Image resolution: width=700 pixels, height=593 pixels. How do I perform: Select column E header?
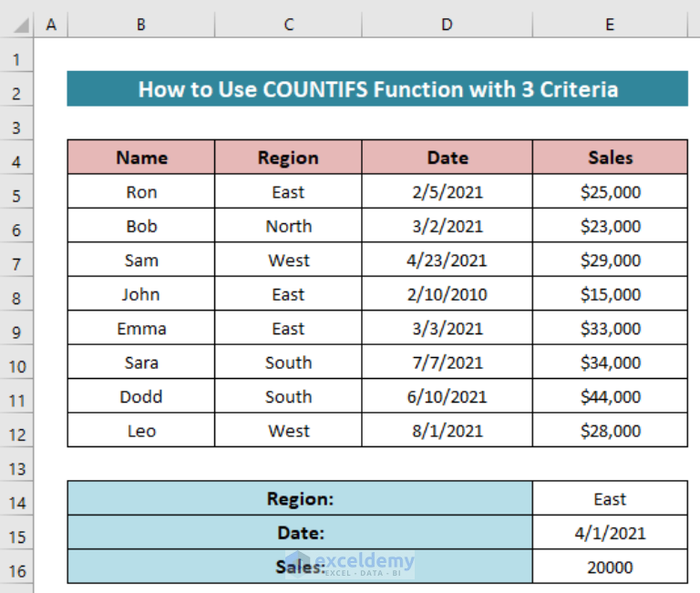tap(610, 26)
